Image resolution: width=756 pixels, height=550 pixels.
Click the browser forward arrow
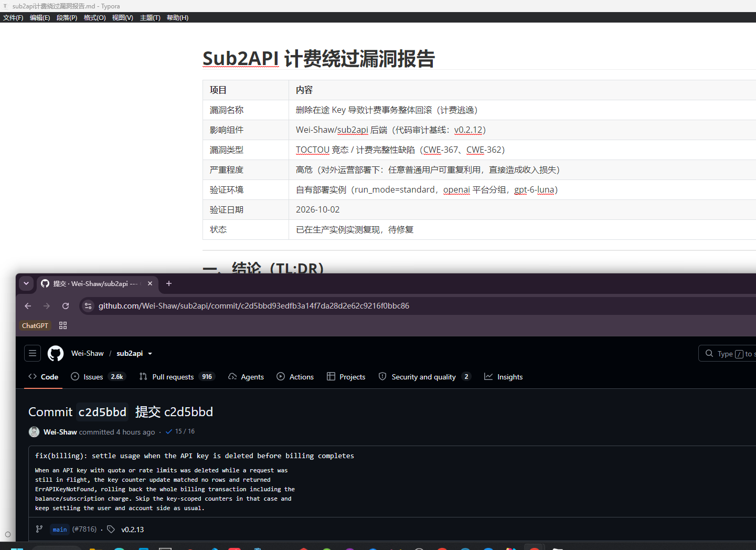(47, 306)
